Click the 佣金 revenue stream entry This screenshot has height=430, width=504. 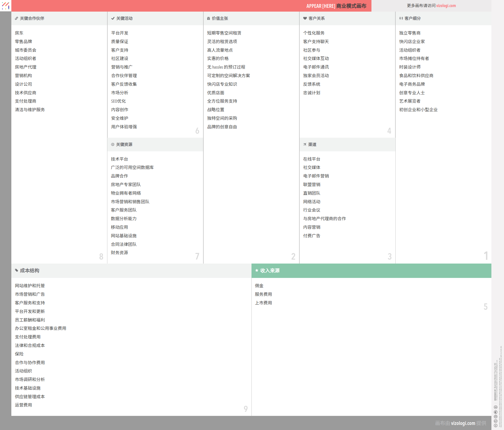[259, 286]
